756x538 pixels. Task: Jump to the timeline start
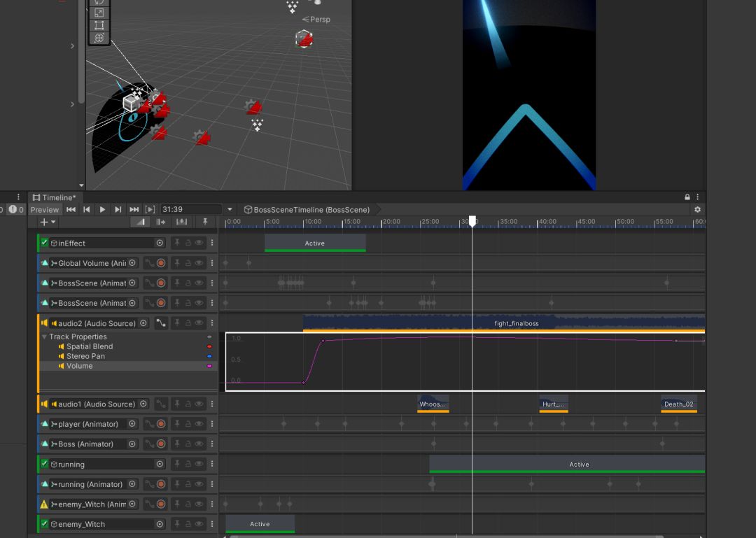point(71,209)
